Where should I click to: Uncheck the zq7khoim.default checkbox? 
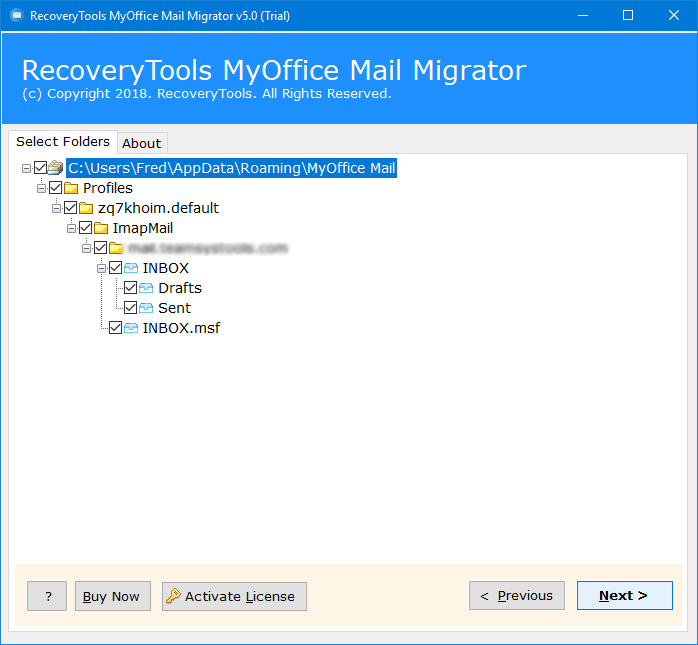(71, 208)
